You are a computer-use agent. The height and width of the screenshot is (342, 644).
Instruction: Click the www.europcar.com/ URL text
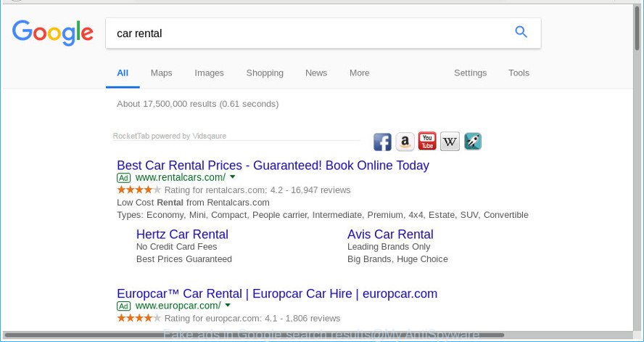(x=178, y=306)
